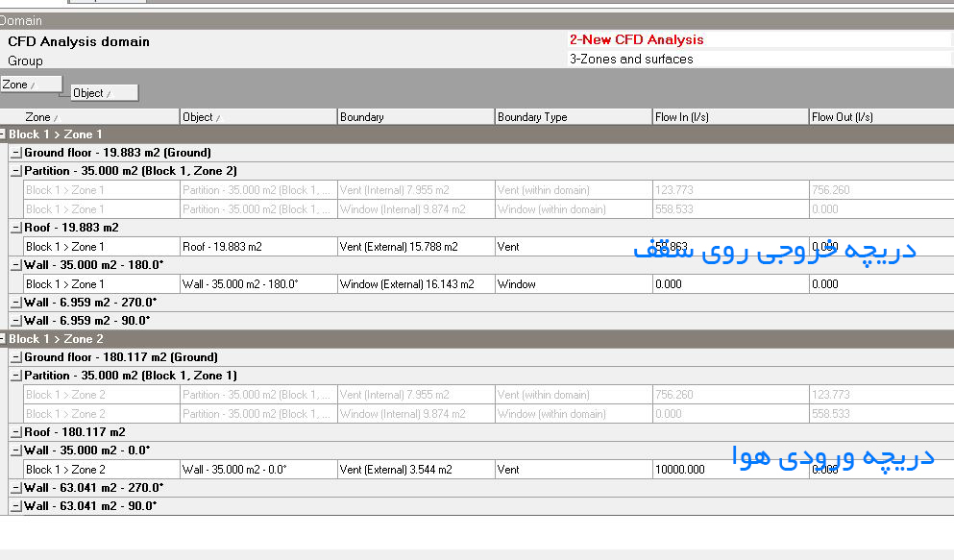
Task: Collapse Ground floor - 19.883 m2 row
Action: 16,153
